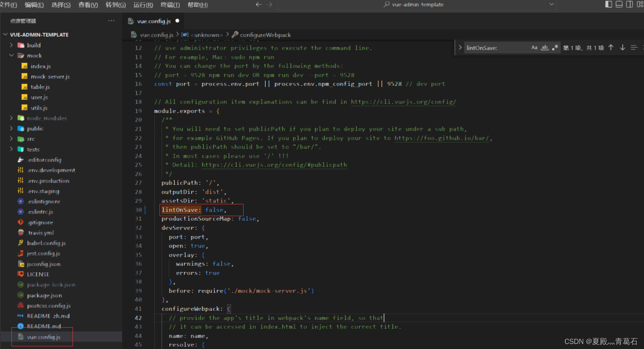Select vue.config.js in explorer

[x=44, y=337]
